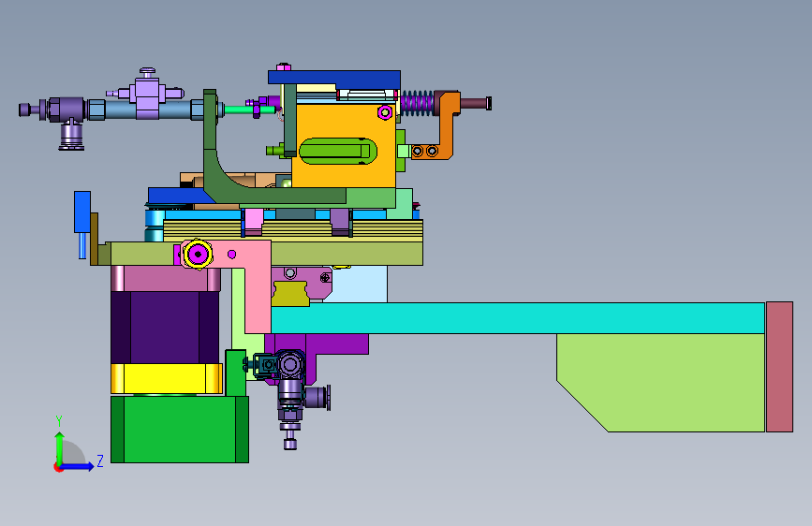Screen dimensions: 812x526
Task: Select the dark purple stepper motor body
Action: tap(165, 328)
